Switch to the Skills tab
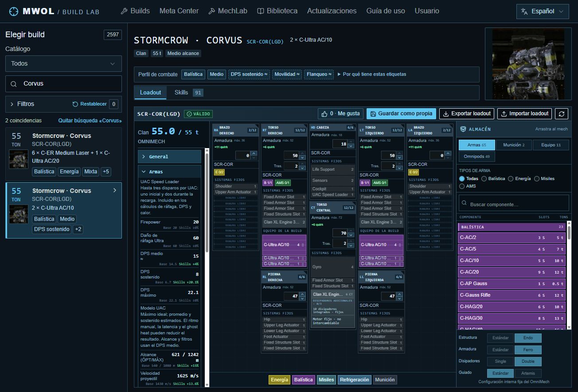Image resolution: width=578 pixels, height=392 pixels. (188, 93)
